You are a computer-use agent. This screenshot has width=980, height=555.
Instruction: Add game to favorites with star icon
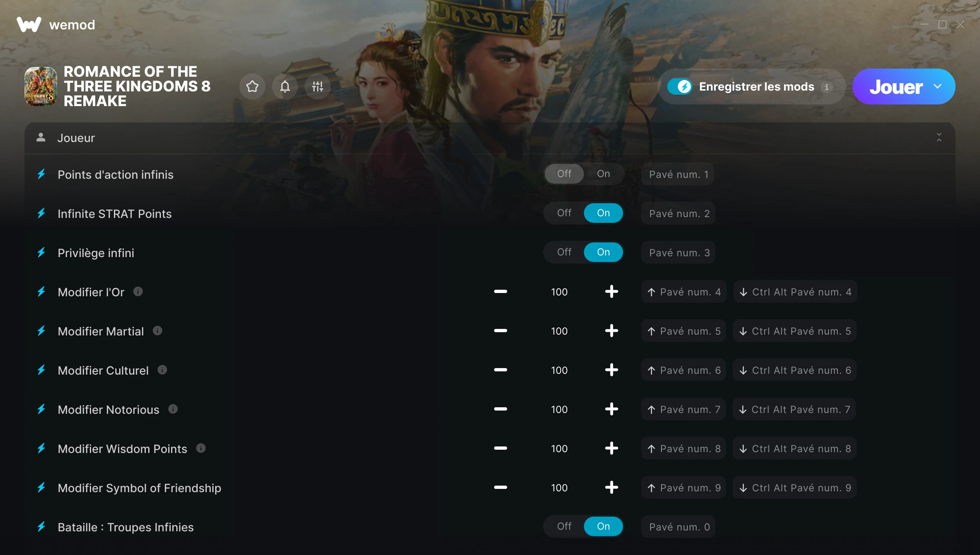point(252,87)
